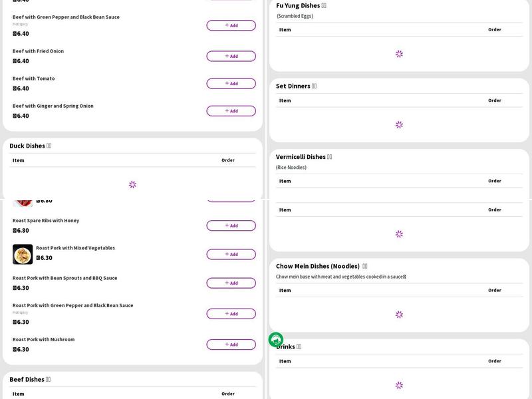Add Roast Pork with Bean Sprouts and BBQ Sauce

click(x=231, y=283)
